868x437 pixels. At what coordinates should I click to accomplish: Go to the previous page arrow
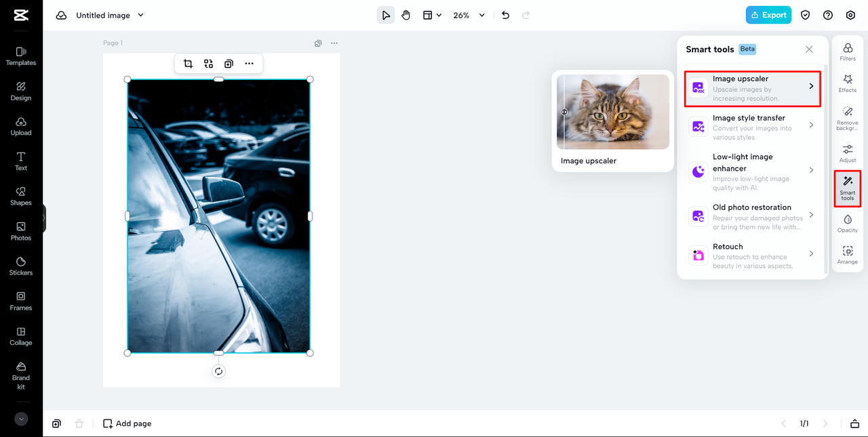click(x=784, y=423)
